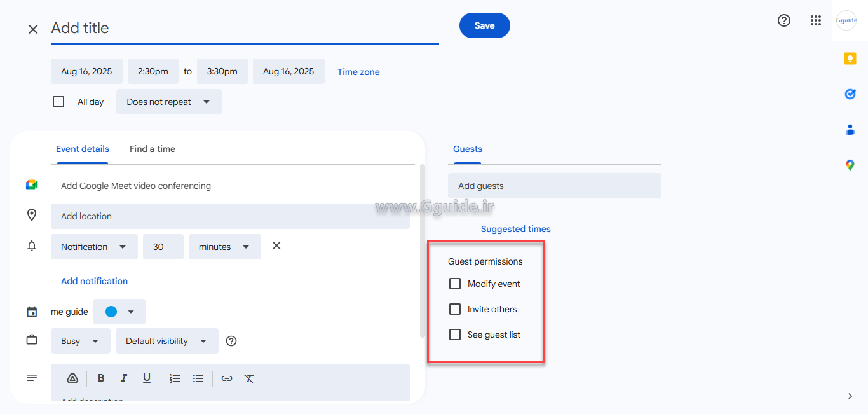Clear formatting in the description editor
Image resolution: width=868 pixels, height=414 pixels.
coord(249,378)
